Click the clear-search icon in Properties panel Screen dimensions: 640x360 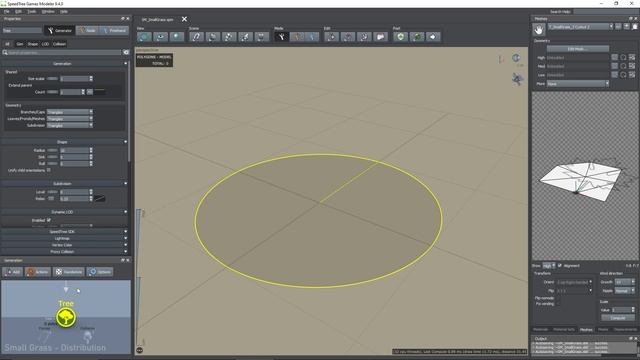tap(126, 52)
